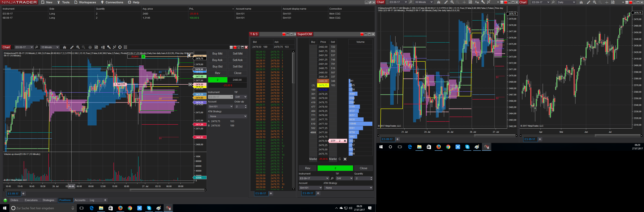The image size is (644, 212).
Task: Click the Order qty field in Chart Trader
Action: click(240, 107)
